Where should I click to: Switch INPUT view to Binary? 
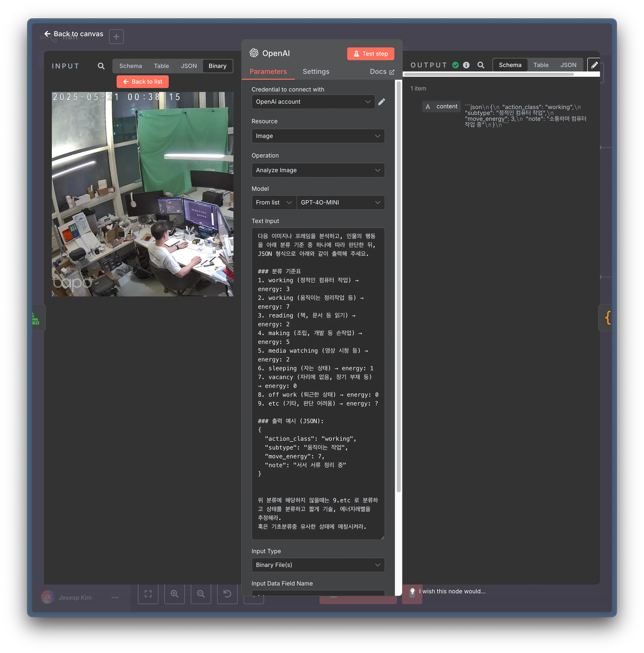coord(217,66)
